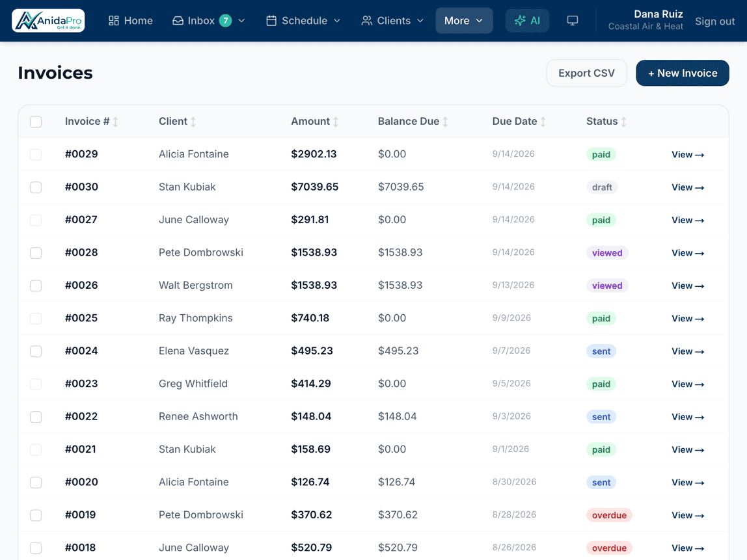Sort by Status column arrows
This screenshot has width=747, height=560.
(x=623, y=122)
